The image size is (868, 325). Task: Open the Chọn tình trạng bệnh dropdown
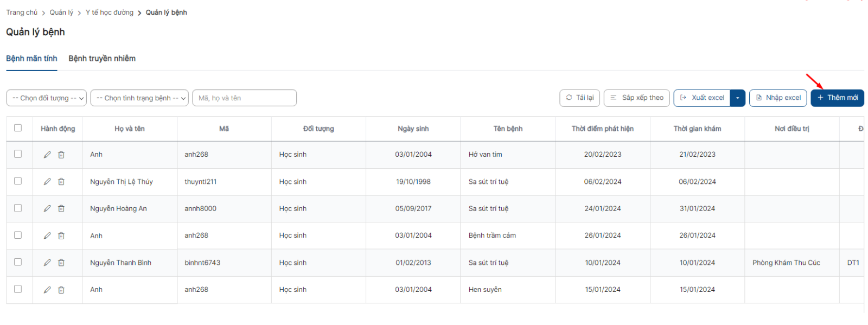coord(139,98)
